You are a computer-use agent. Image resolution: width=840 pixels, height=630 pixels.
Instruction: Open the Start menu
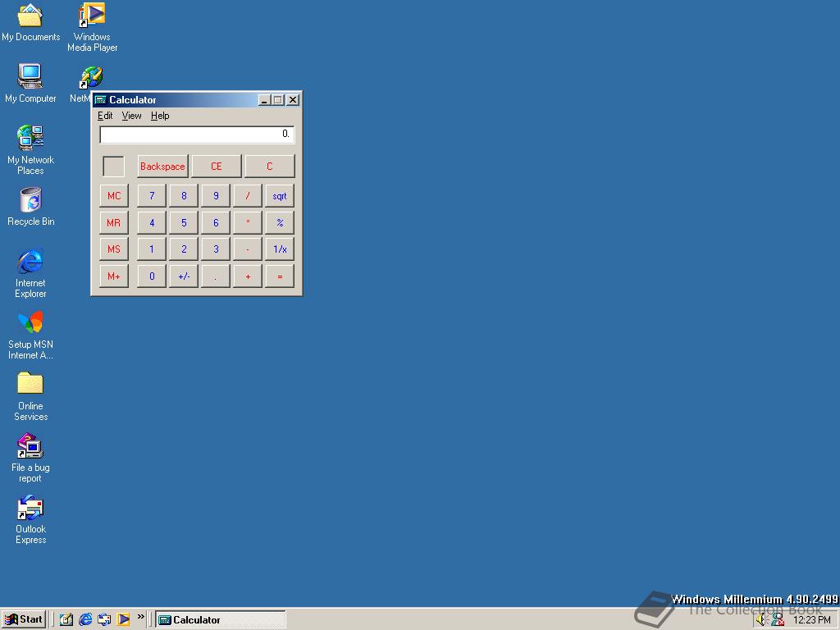pos(24,620)
